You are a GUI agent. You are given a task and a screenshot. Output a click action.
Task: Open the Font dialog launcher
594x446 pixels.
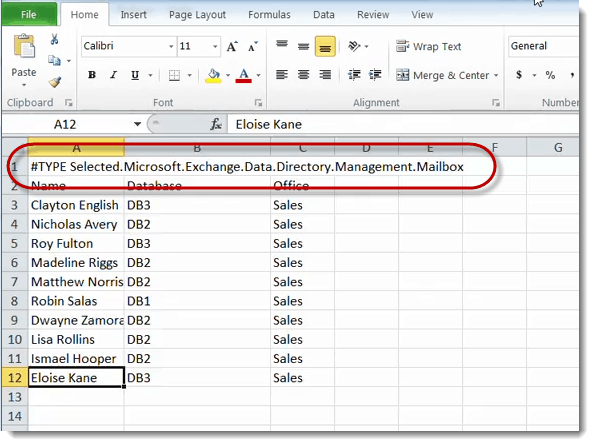point(258,103)
